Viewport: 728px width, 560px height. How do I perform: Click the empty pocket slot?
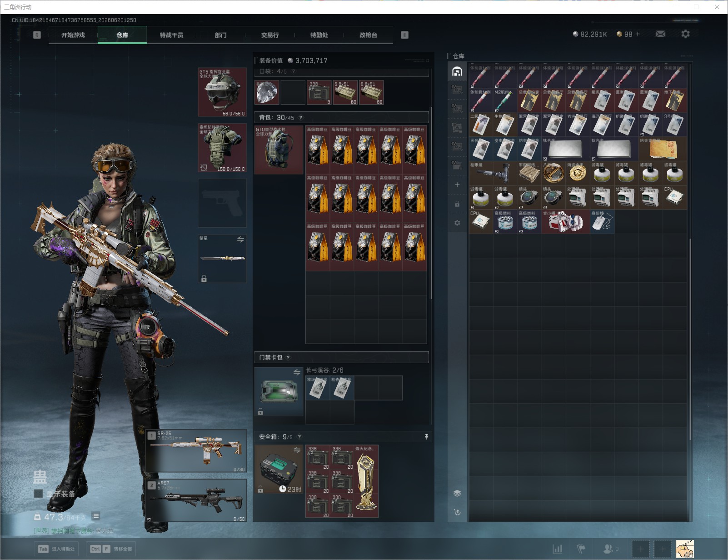pos(293,93)
